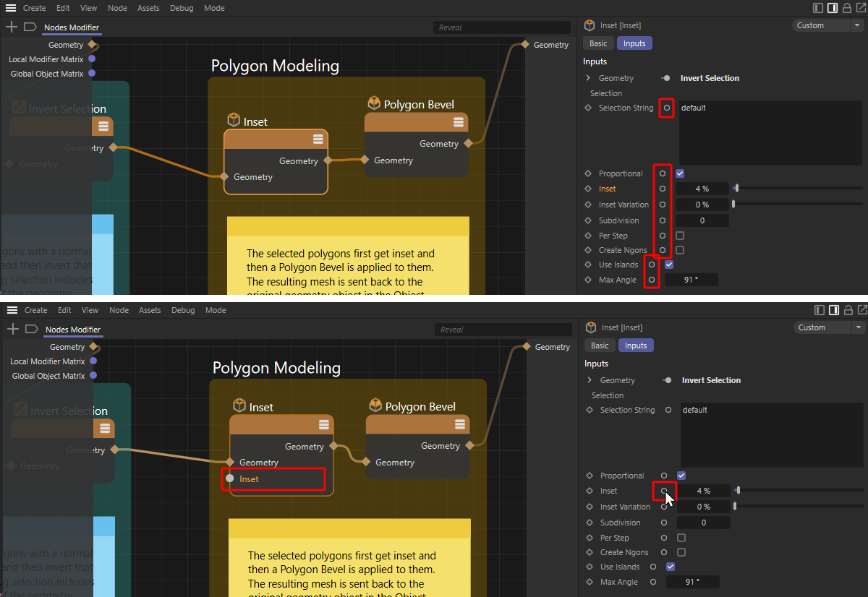This screenshot has height=597, width=868.
Task: Open the View menu in bottom screenshot
Action: coord(90,310)
